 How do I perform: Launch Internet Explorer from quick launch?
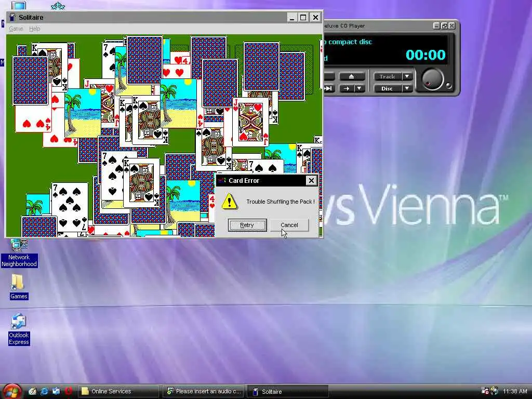coord(44,391)
